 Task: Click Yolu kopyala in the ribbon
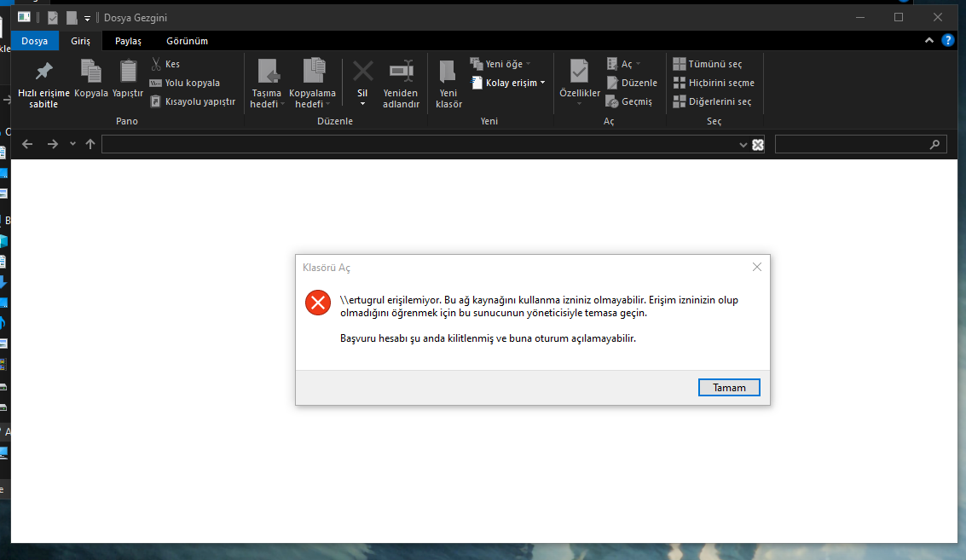pos(185,83)
